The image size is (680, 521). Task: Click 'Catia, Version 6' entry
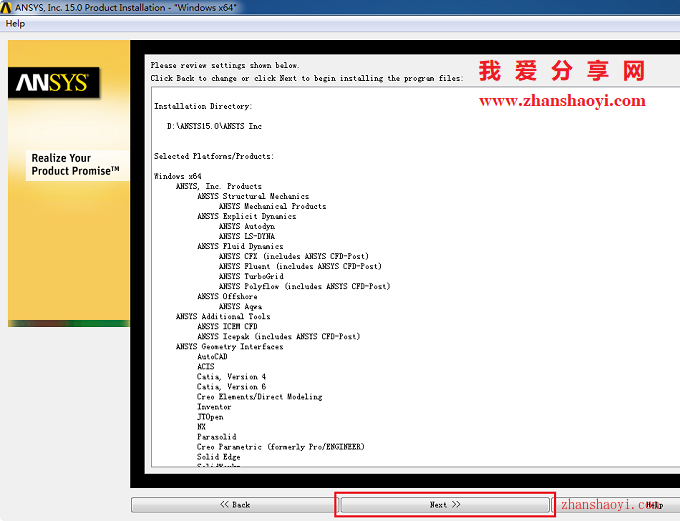231,387
